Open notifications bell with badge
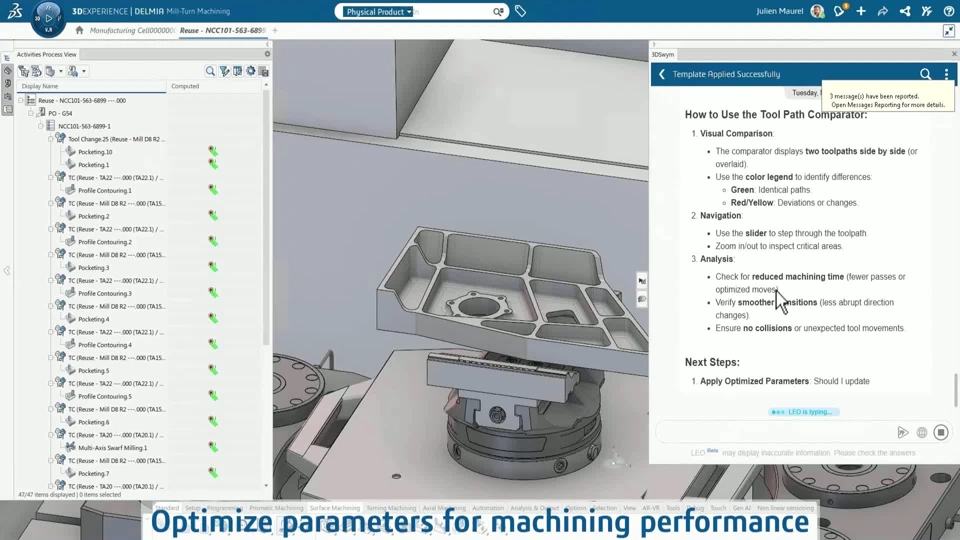Image resolution: width=960 pixels, height=540 pixels. click(x=840, y=11)
